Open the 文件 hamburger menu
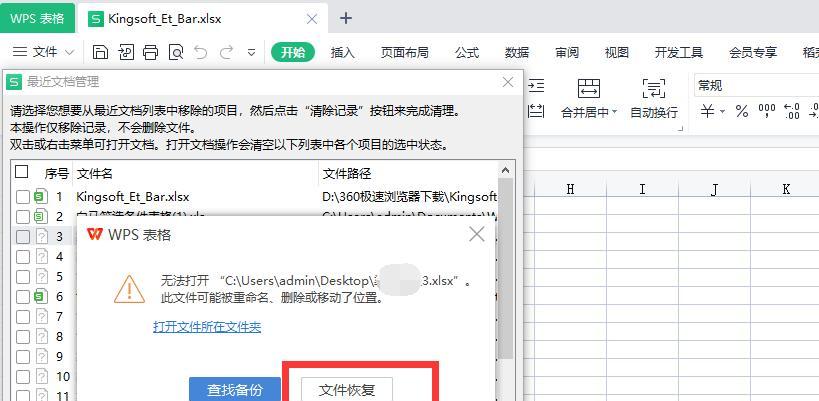This screenshot has height=401, width=819. (34, 52)
